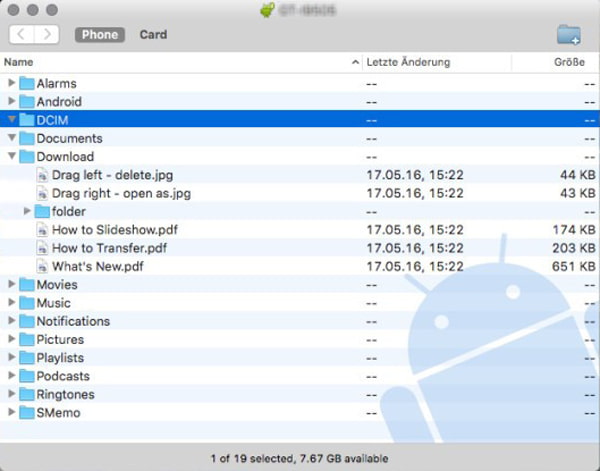This screenshot has height=471, width=600.
Task: Click the How to Transfer.pdf file icon
Action: (x=42, y=248)
